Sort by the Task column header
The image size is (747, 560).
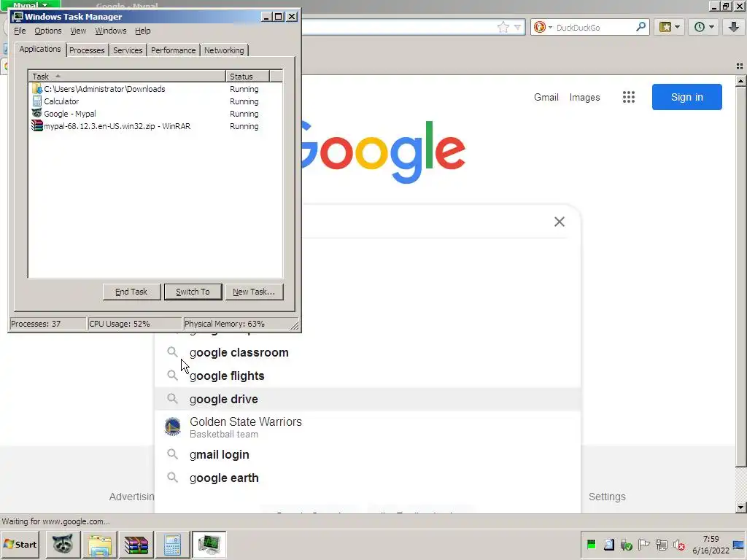[127, 76]
